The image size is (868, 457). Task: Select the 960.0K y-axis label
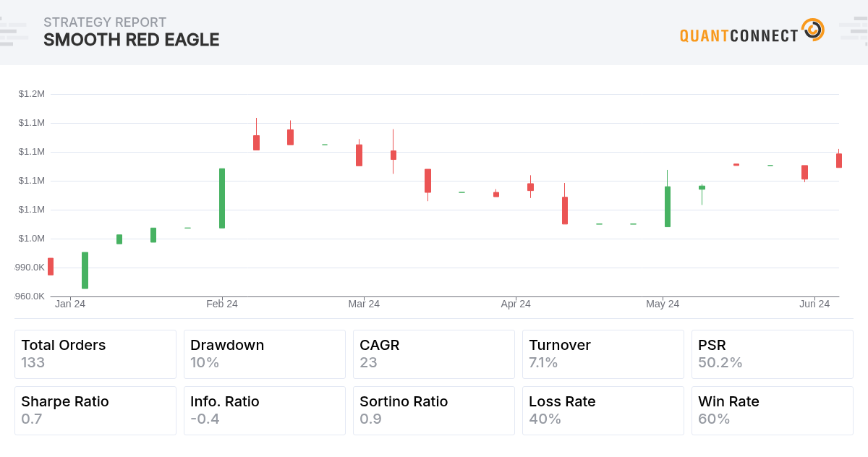pos(30,296)
